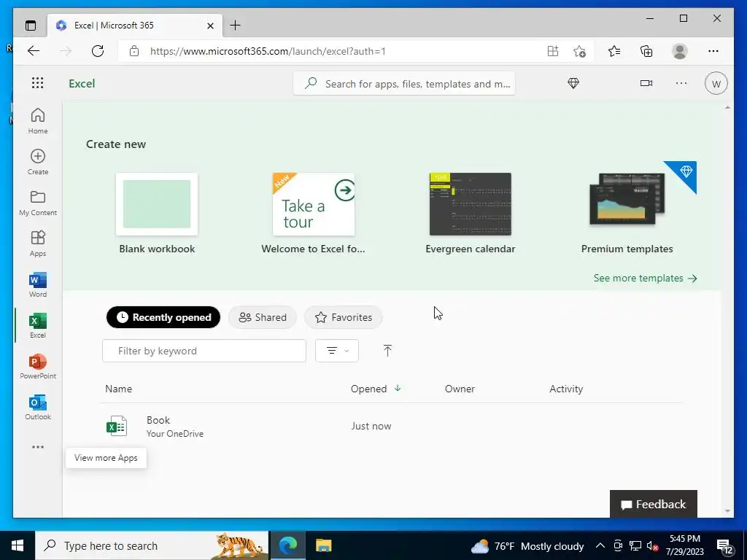Open Microsoft Edge from the taskbar
Screen dimensions: 747x560
pyautogui.click(x=288, y=545)
